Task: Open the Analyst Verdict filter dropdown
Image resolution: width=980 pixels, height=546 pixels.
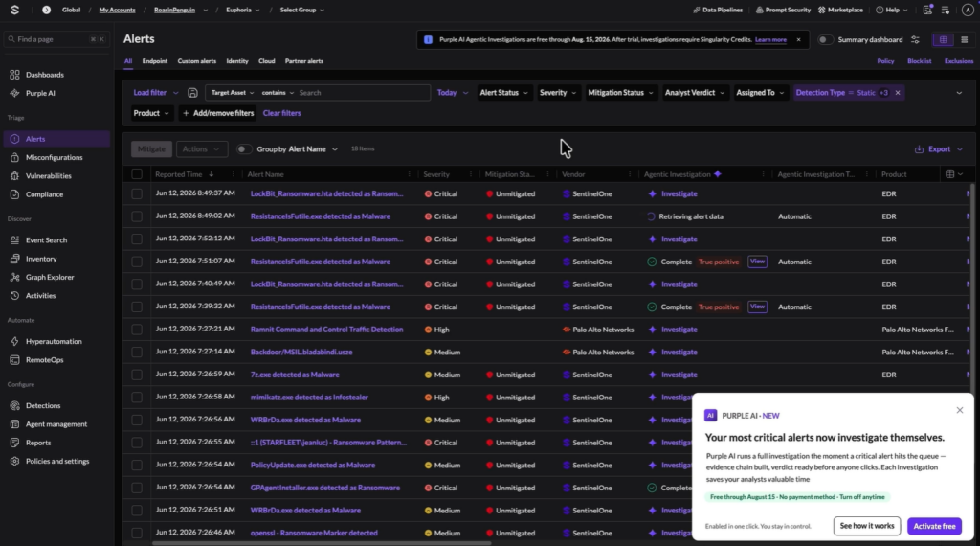Action: click(x=695, y=93)
